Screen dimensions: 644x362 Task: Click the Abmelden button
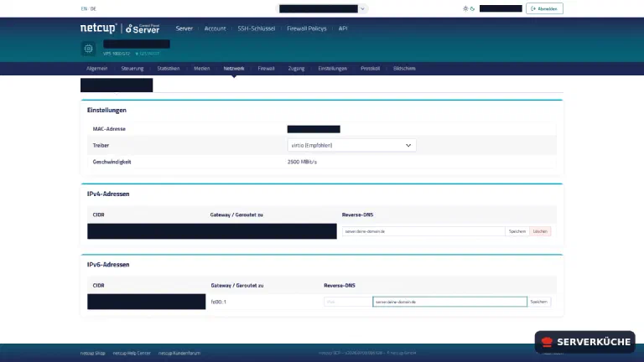pyautogui.click(x=544, y=8)
